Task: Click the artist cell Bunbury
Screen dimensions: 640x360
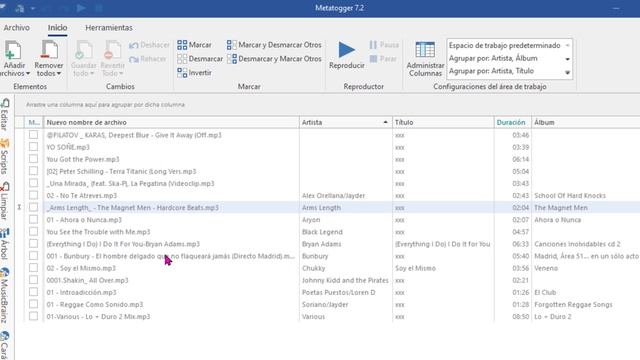Action: (315, 256)
